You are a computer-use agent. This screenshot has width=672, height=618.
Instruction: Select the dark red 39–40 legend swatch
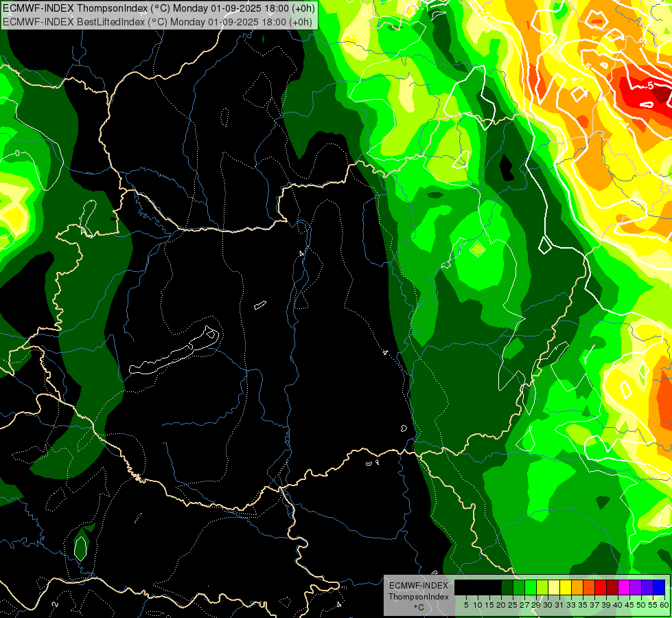point(612,587)
